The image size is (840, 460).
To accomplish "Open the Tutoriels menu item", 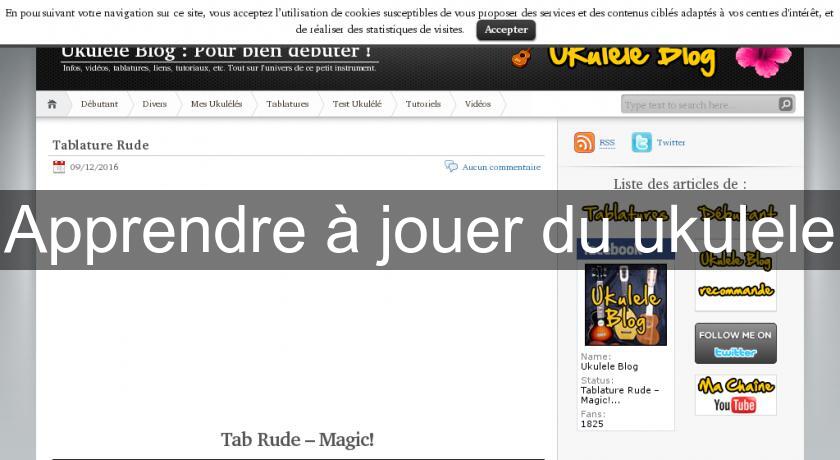I will (423, 104).
